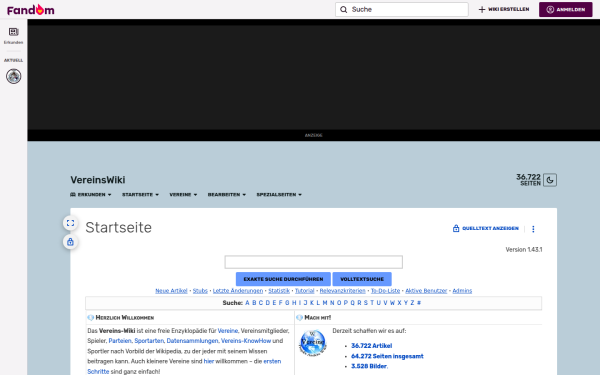Image resolution: width=600 pixels, height=375 pixels.
Task: Click the 'ersten' link in welcome text
Action: pos(272,361)
